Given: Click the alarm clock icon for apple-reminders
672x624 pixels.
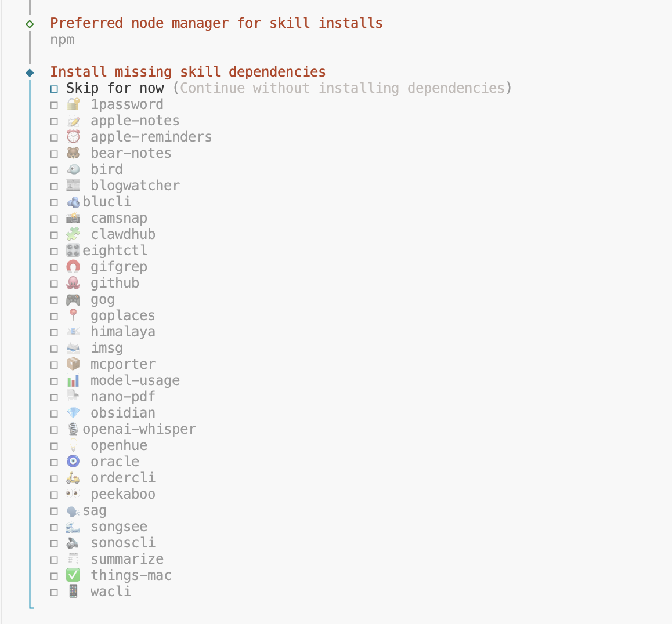Looking at the screenshot, I should pos(73,137).
